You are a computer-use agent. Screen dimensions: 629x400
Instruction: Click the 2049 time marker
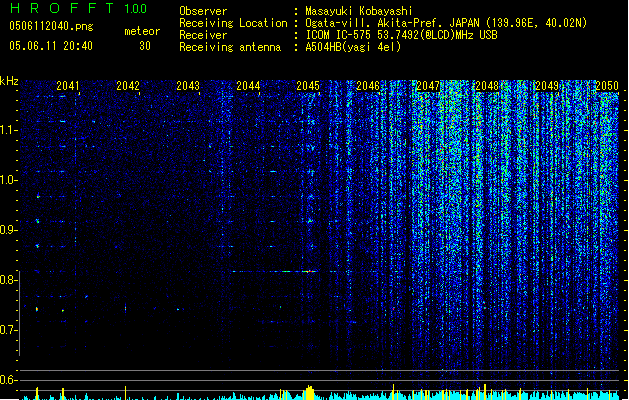point(547,85)
